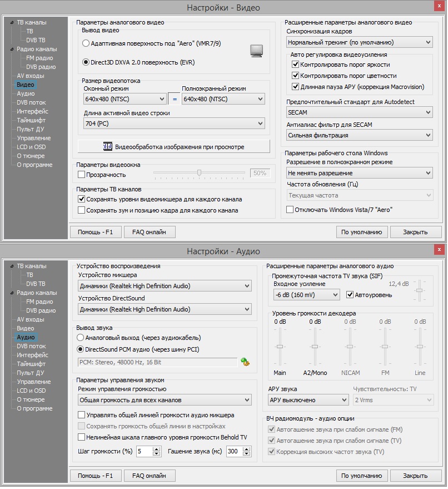Open "Видеообработка изображения при просмотре" video processing

pos(173,147)
